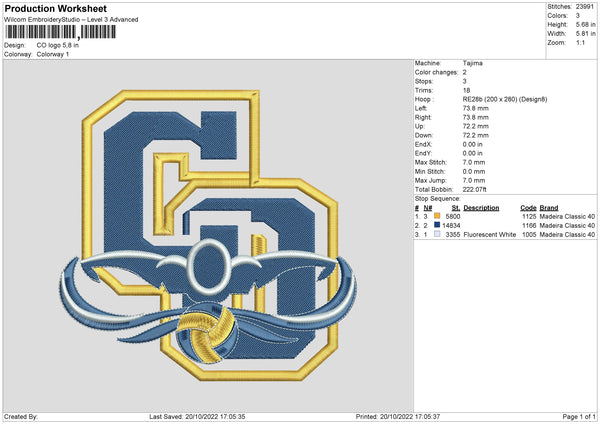Viewport: 600px width, 424px height.
Task: Click the CO logo embroidery preview
Action: (x=209, y=235)
